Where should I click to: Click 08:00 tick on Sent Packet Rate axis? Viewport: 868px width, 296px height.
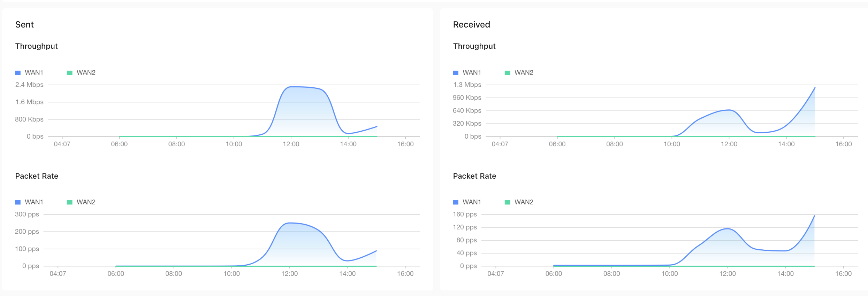(x=174, y=274)
